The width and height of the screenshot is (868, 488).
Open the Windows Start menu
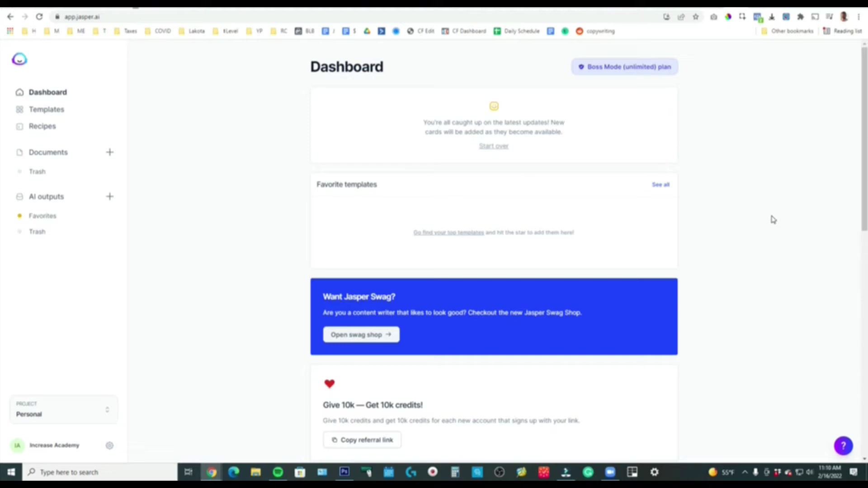pos(11,472)
